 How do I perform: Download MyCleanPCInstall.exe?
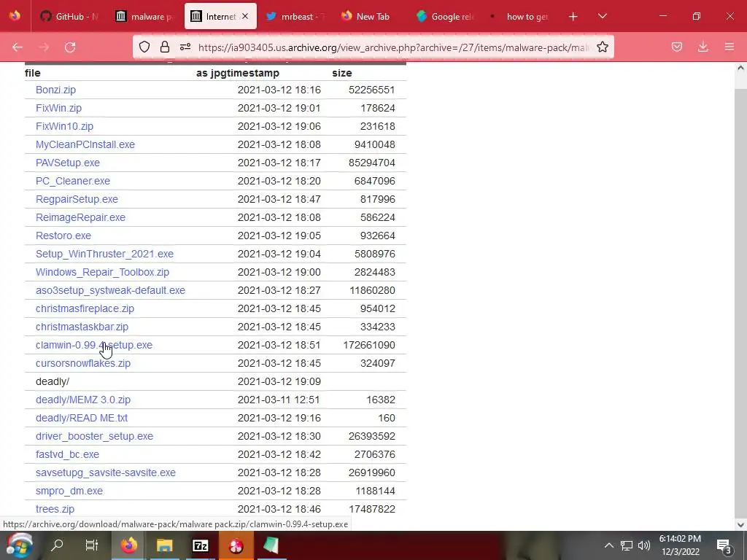(x=85, y=144)
